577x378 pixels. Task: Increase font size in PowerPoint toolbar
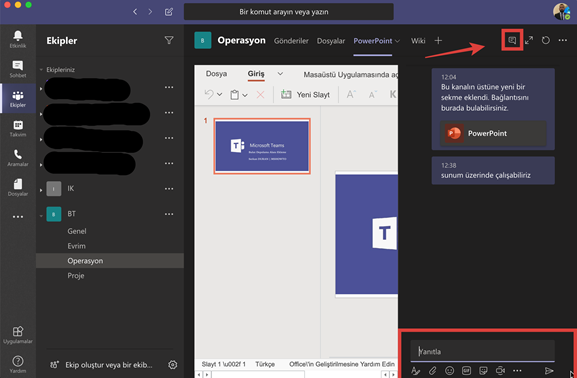point(351,95)
